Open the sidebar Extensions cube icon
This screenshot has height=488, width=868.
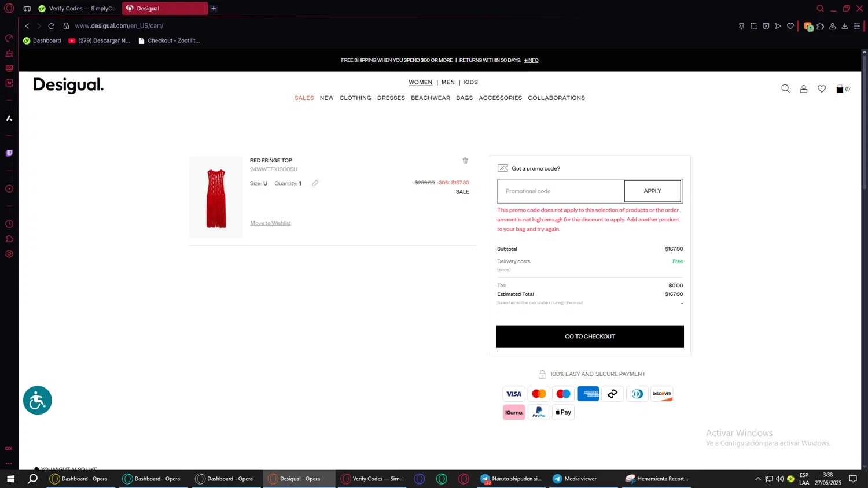coord(9,239)
